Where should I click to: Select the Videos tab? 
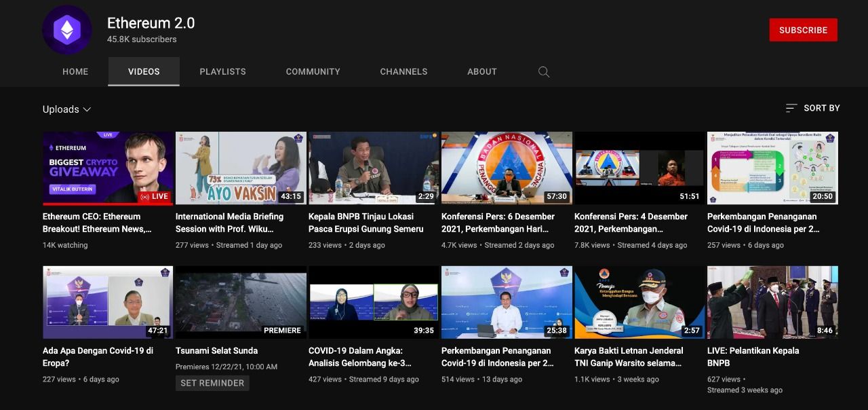tap(144, 71)
